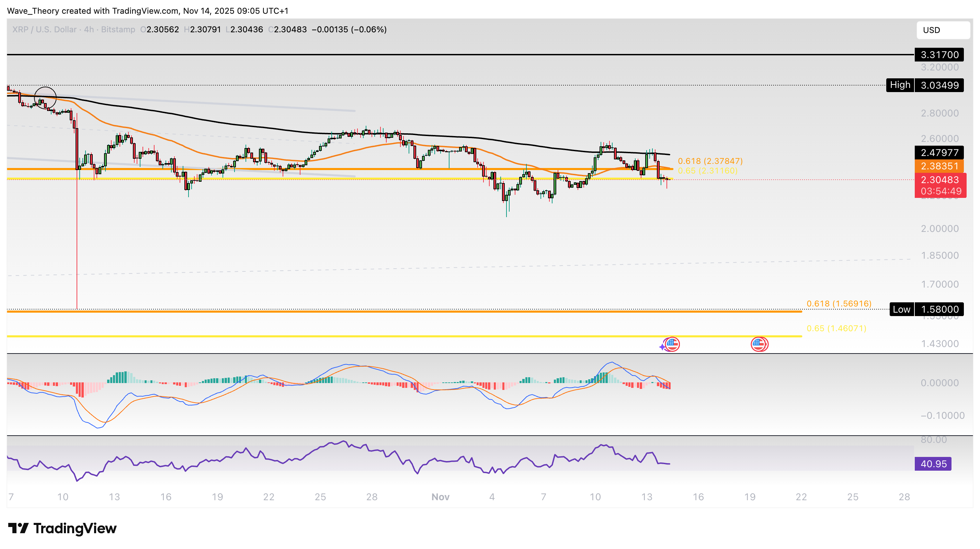The width and height of the screenshot is (980, 549).
Task: Click the black 2.47977 moving average label
Action: pyautogui.click(x=938, y=153)
